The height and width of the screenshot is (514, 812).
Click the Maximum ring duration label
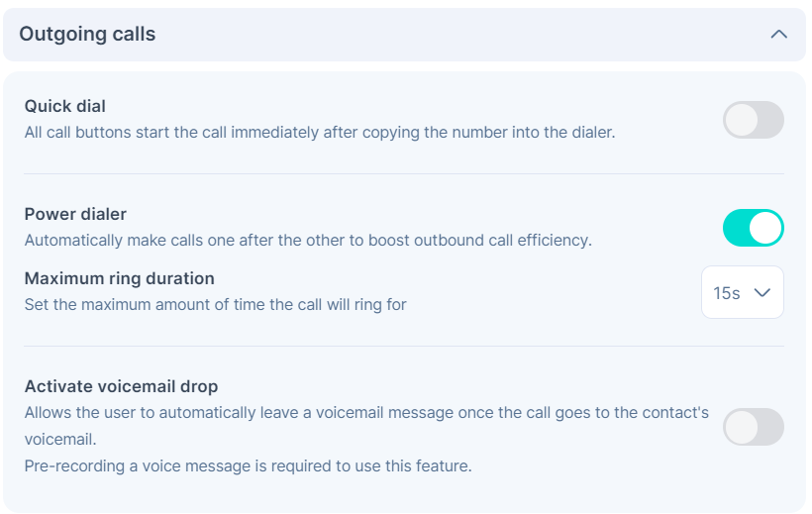click(x=119, y=278)
